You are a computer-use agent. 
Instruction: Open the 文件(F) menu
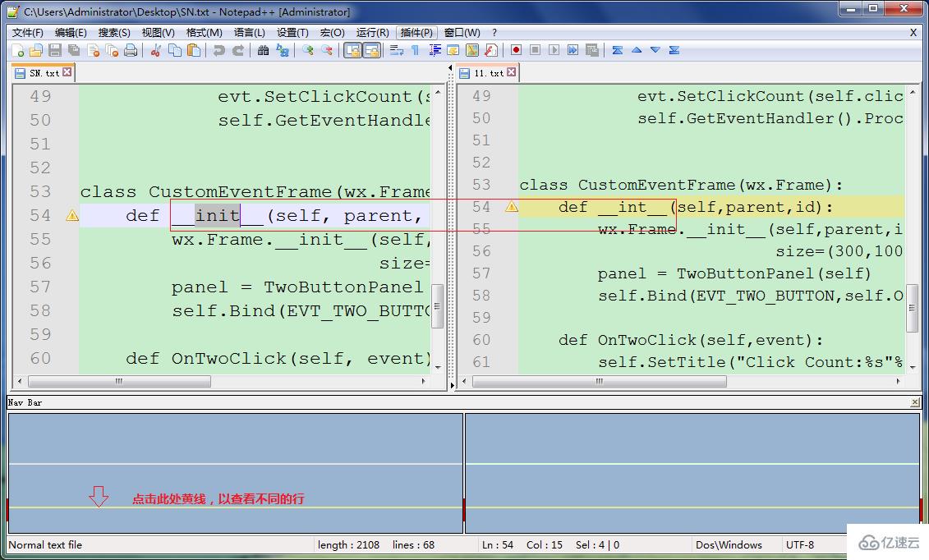(x=28, y=33)
